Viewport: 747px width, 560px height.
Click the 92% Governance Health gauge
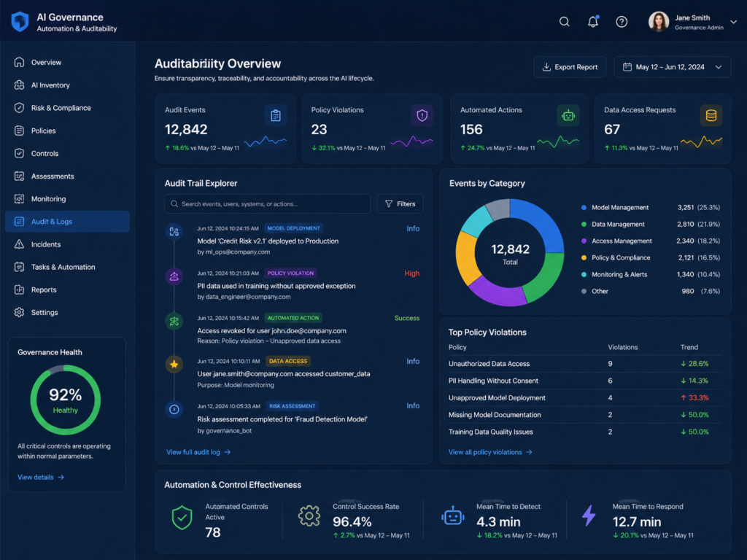[65, 400]
